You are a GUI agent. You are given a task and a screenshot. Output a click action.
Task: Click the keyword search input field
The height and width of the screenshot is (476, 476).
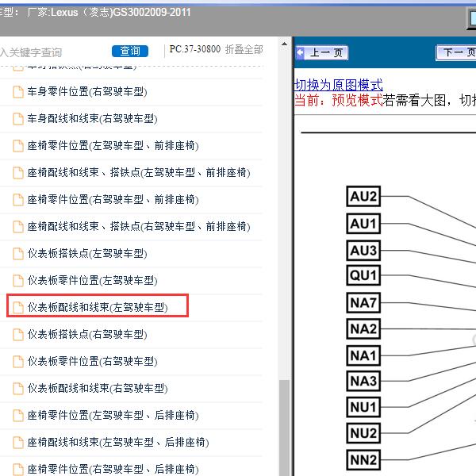[x=53, y=52]
